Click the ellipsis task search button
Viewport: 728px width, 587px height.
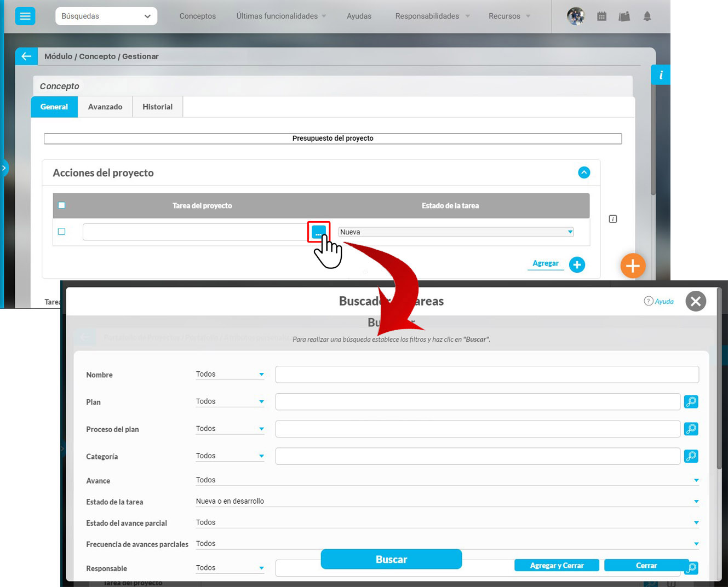click(x=319, y=232)
